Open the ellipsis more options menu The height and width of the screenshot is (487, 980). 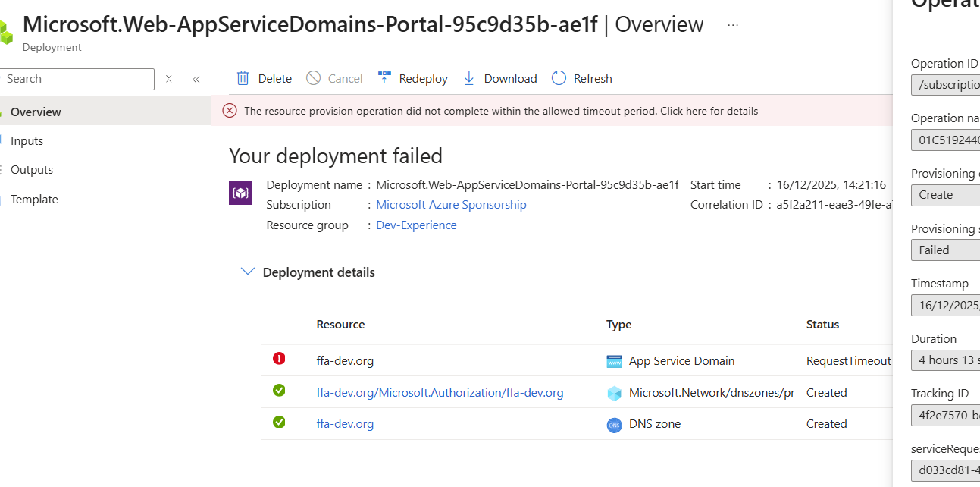point(733,25)
